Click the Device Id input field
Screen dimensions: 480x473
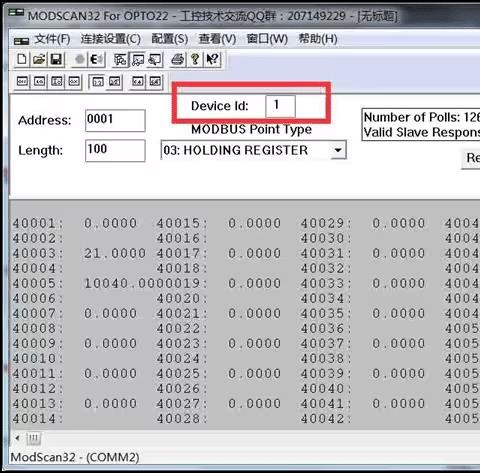point(280,106)
